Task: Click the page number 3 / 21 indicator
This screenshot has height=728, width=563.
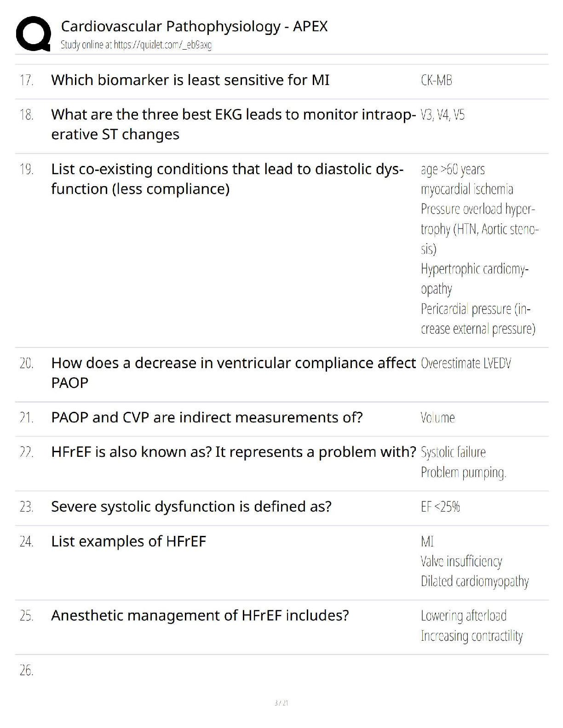Action: click(281, 703)
